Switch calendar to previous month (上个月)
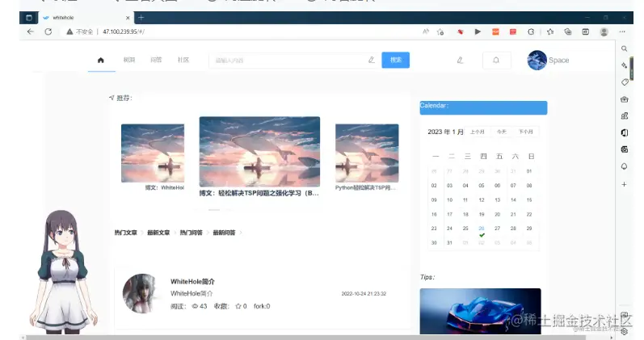The image size is (644, 340). [x=478, y=132]
